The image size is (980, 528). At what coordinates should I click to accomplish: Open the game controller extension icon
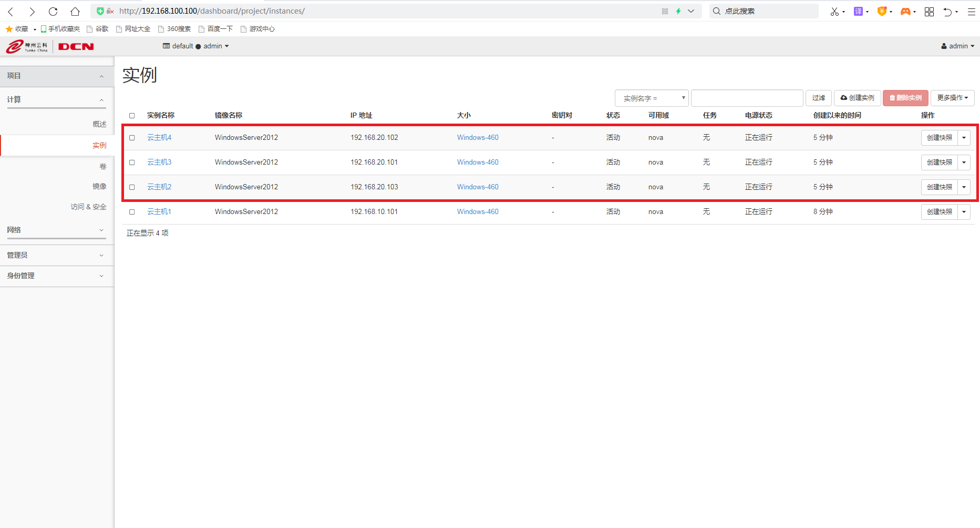(x=905, y=11)
